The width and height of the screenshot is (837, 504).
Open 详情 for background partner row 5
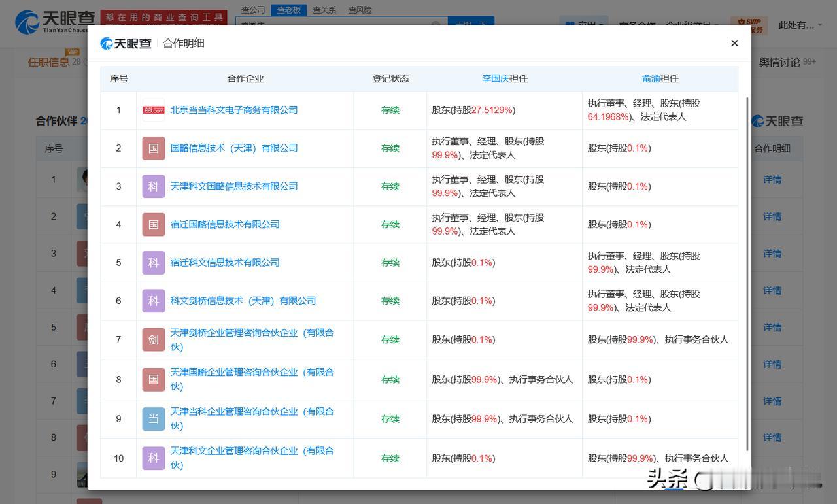[x=772, y=328]
